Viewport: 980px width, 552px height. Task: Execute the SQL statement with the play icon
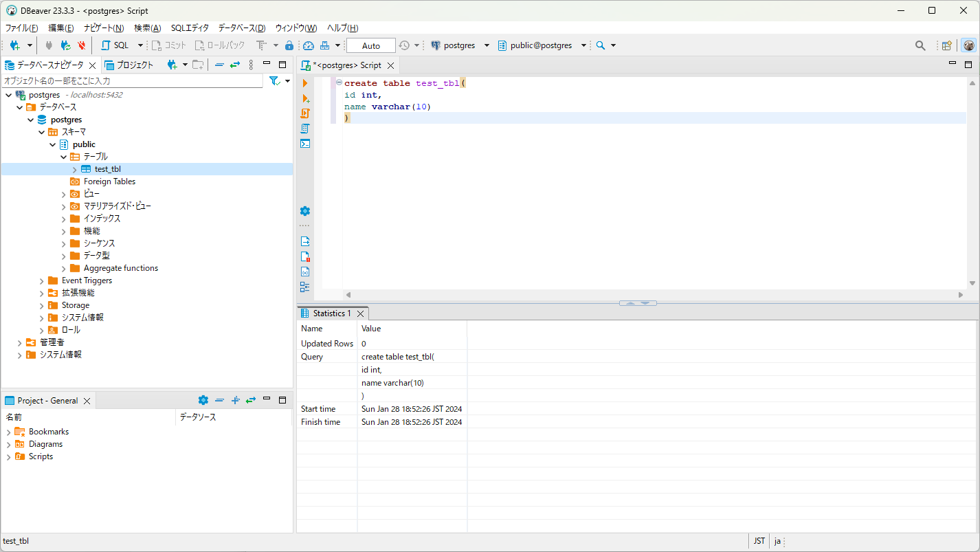305,82
